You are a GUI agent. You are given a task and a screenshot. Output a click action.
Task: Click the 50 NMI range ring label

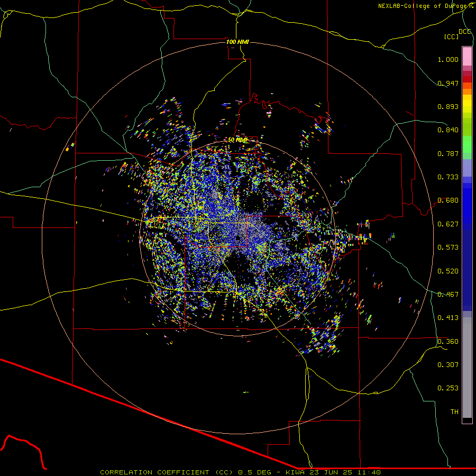point(237,140)
